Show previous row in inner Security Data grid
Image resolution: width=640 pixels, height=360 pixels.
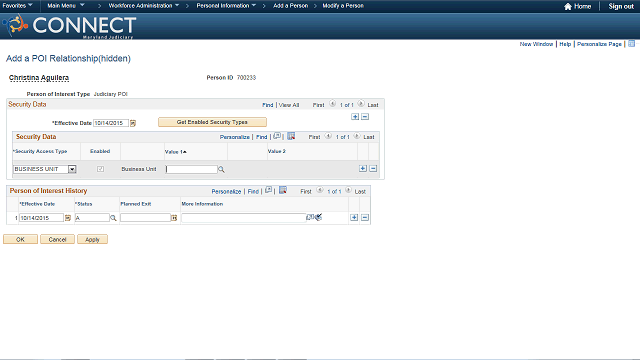[328, 136]
